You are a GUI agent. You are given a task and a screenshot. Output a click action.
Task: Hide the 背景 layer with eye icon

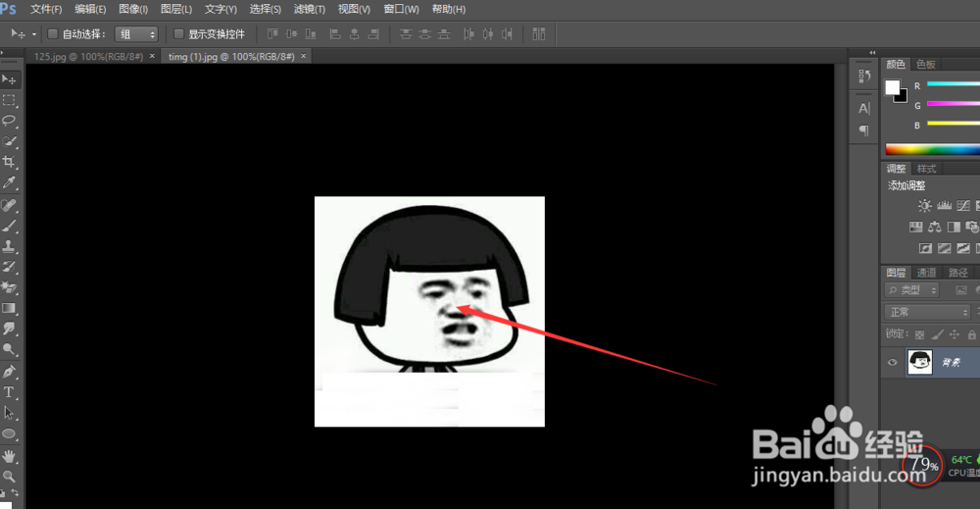(893, 362)
